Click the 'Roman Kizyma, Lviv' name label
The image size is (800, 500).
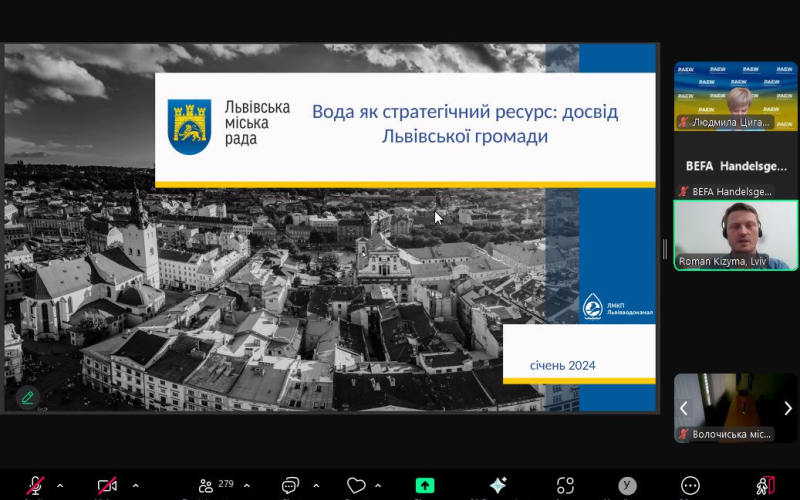722,261
